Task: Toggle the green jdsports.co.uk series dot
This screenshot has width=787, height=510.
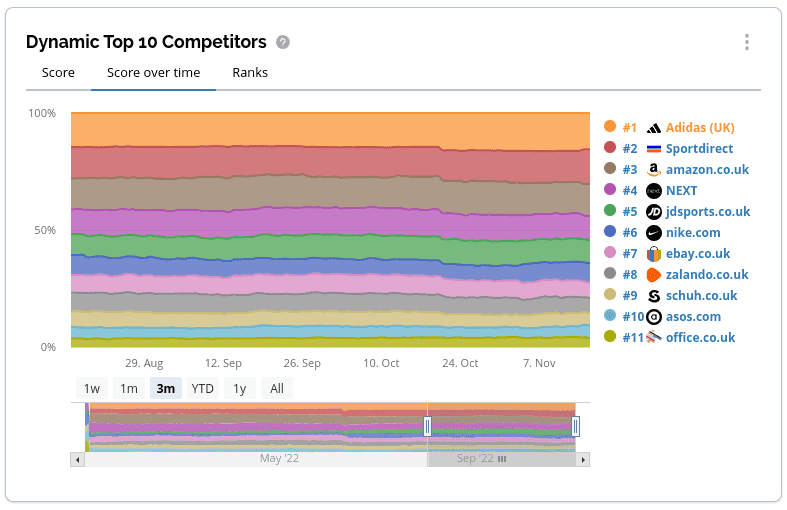Action: tap(610, 210)
